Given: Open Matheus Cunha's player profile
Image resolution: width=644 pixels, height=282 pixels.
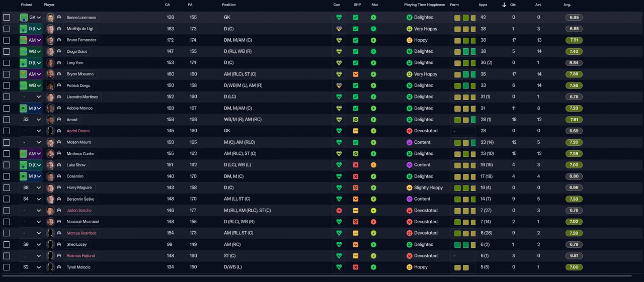Looking at the screenshot, I should pyautogui.click(x=80, y=153).
